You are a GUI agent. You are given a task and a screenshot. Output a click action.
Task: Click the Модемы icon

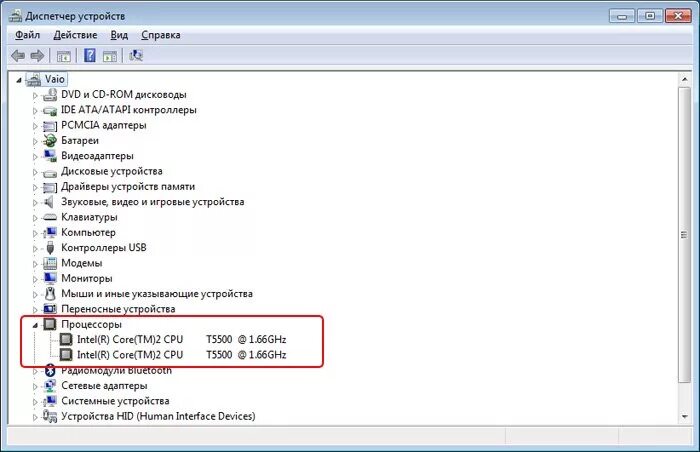[x=50, y=263]
